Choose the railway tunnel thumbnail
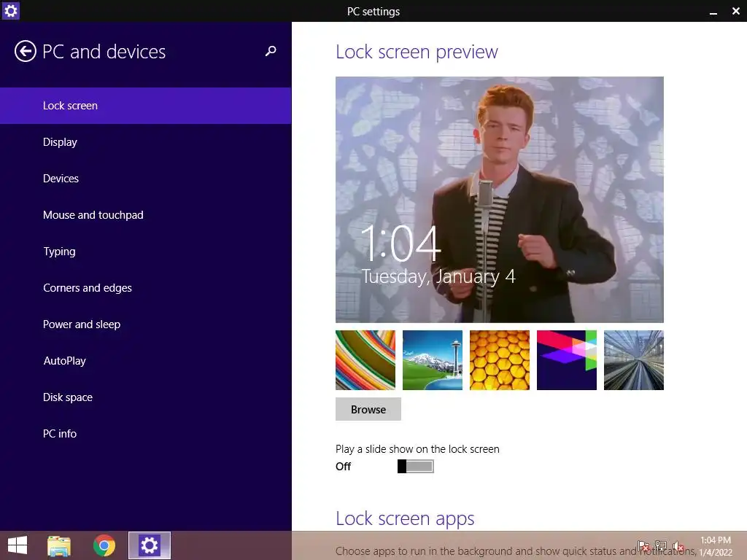 634,360
